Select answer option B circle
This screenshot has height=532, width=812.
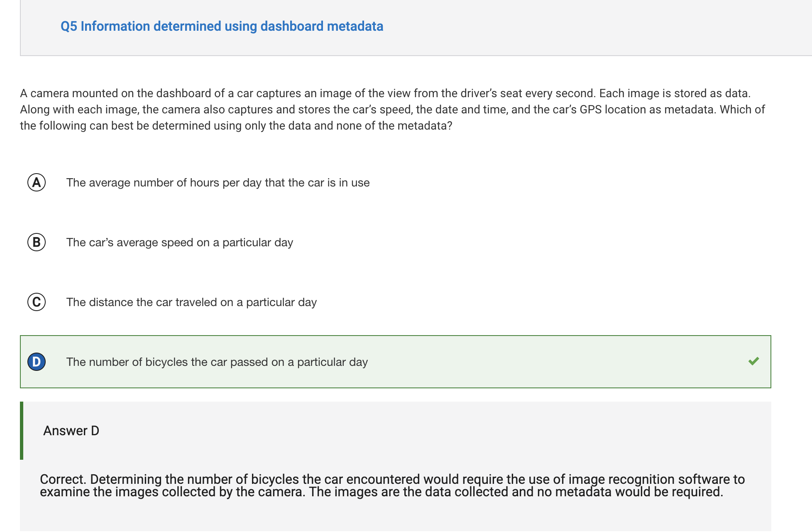tap(37, 242)
